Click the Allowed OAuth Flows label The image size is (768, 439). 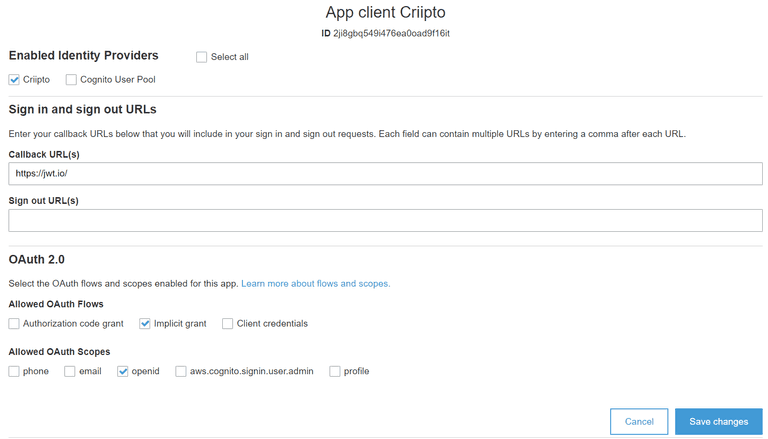click(56, 304)
